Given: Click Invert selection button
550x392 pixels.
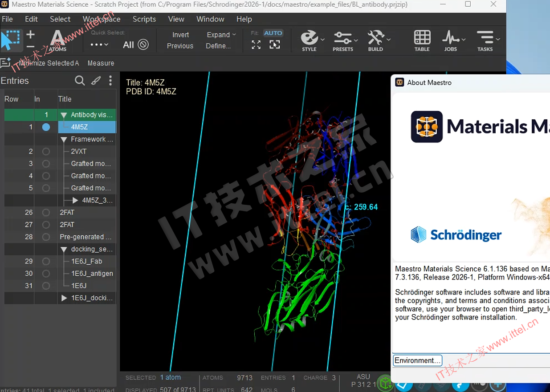Looking at the screenshot, I should [180, 35].
